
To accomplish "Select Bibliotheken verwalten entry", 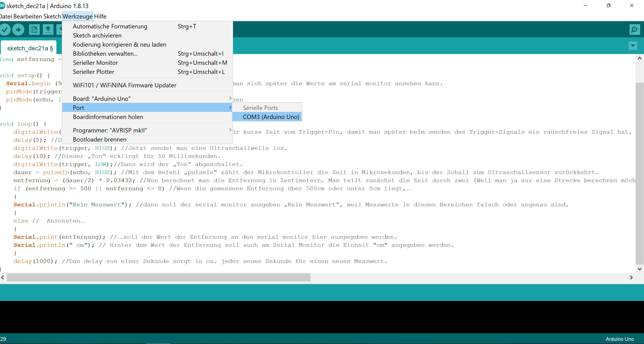I will coord(105,54).
